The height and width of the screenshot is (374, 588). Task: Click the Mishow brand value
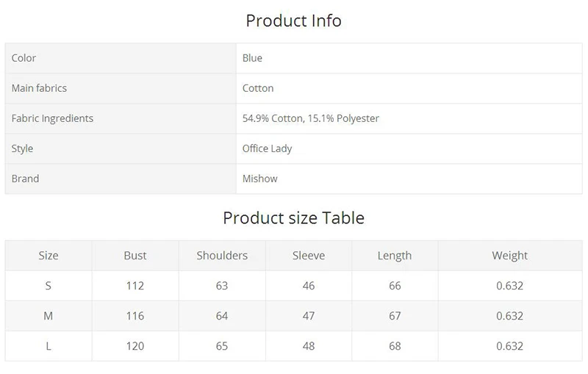point(260,179)
